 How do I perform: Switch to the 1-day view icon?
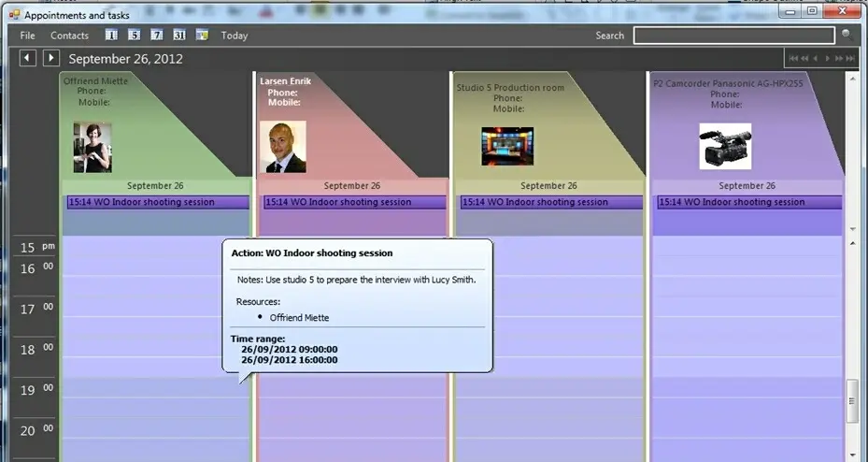[111, 36]
